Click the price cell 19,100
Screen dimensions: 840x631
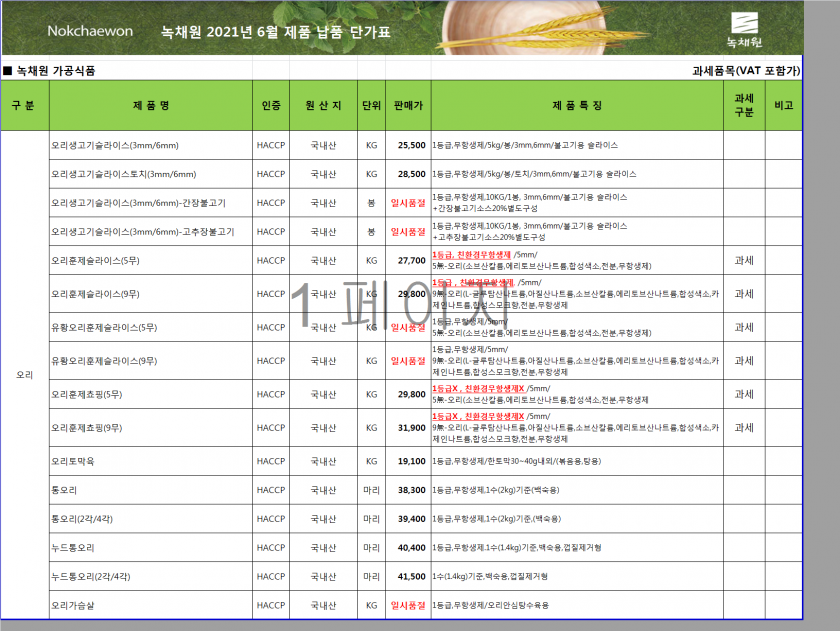point(408,461)
